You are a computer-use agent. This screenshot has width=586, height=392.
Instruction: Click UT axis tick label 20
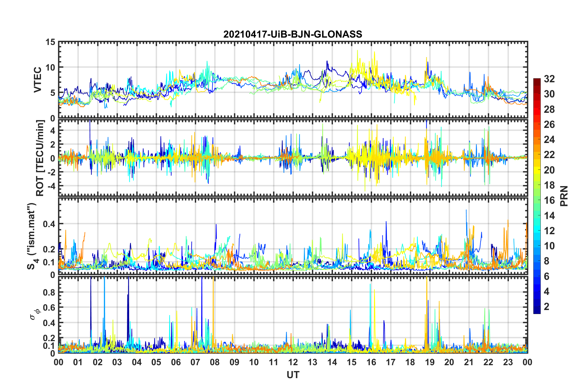449,362
